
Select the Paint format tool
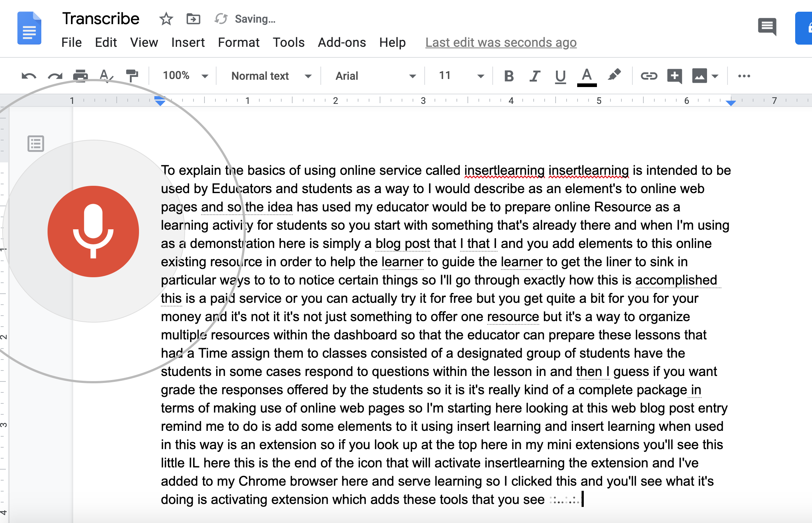click(132, 76)
